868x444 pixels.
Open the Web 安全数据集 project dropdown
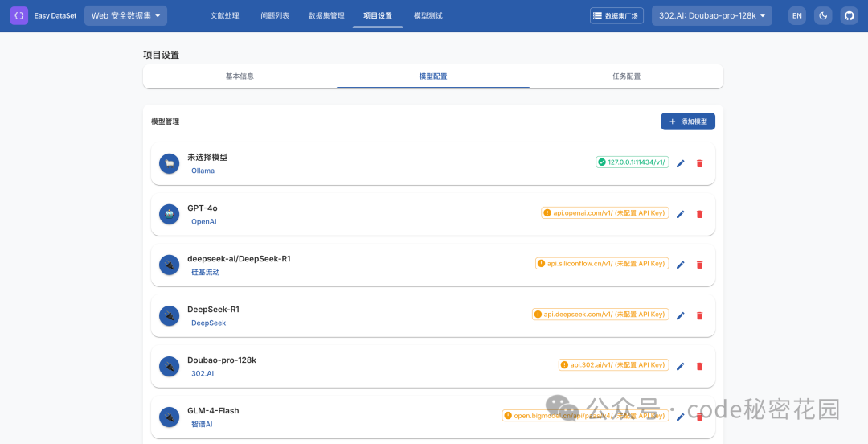(x=125, y=15)
